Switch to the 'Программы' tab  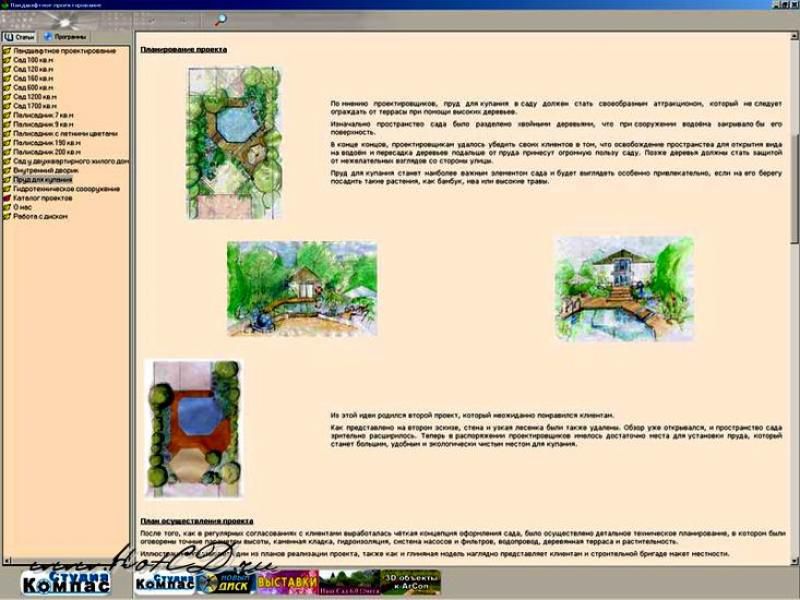pos(63,36)
